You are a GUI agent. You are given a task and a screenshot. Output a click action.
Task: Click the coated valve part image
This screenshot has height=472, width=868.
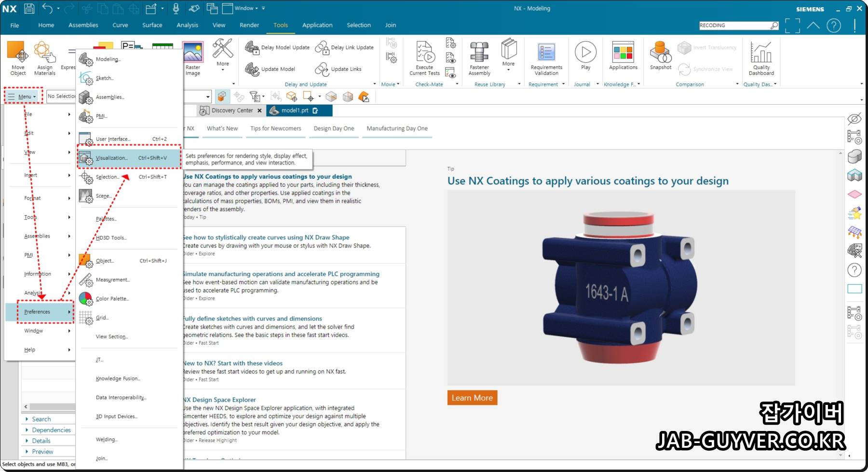(x=621, y=288)
